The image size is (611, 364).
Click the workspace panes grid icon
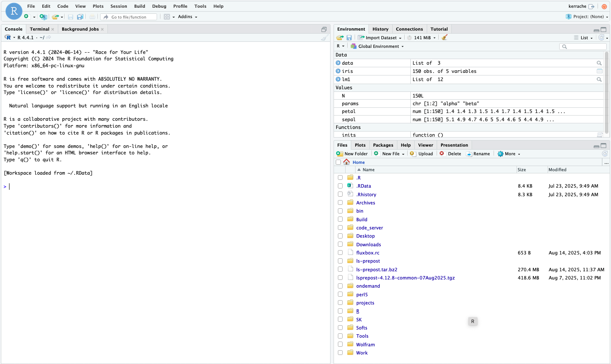[167, 17]
